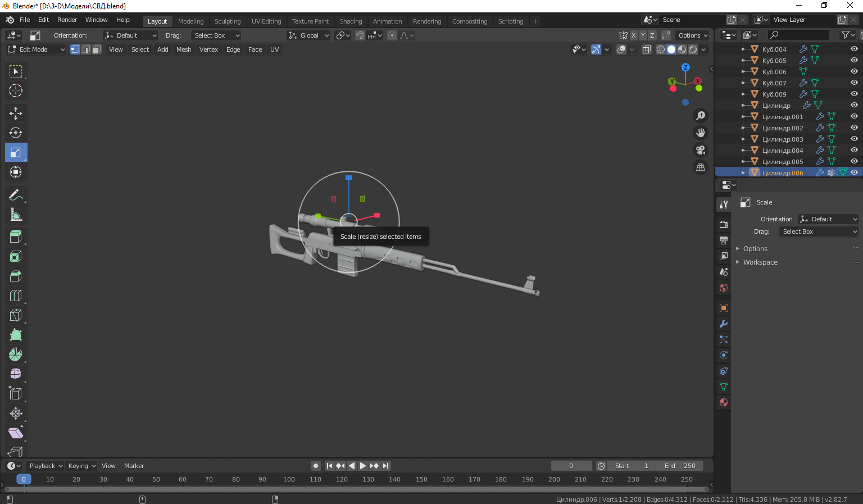863x504 pixels.
Task: Select the Rotate tool
Action: [x=16, y=133]
